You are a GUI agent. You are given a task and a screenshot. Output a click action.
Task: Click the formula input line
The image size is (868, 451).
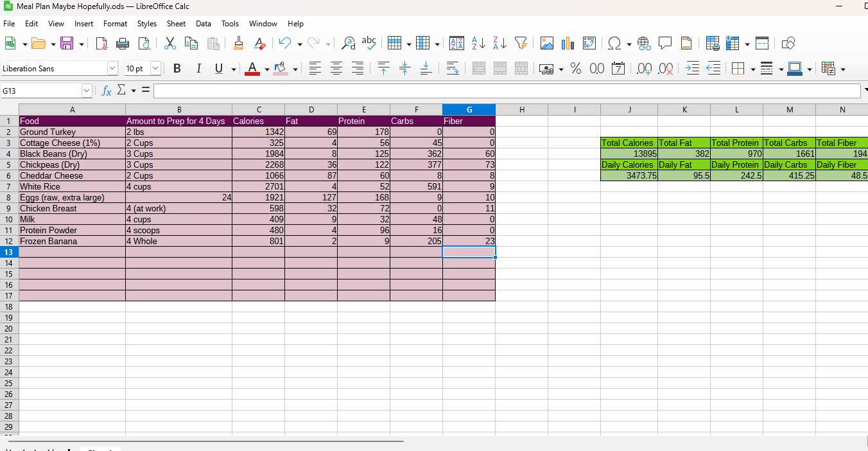coord(506,91)
